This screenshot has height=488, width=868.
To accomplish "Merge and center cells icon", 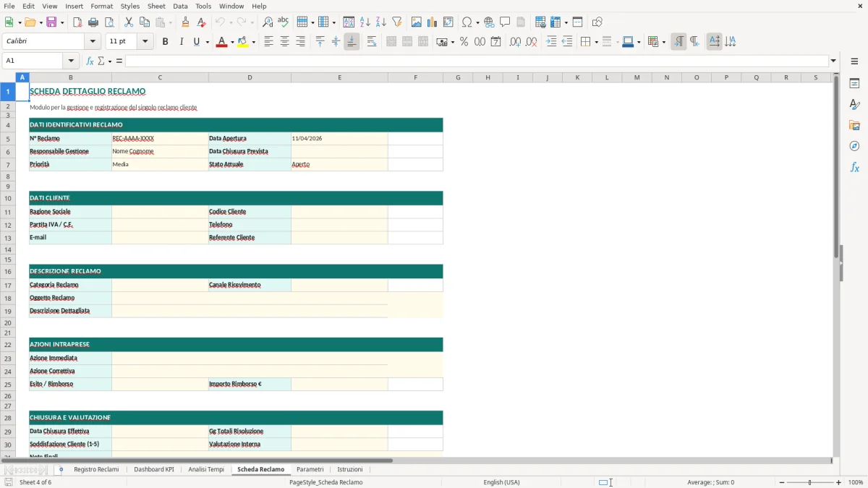I will 391,42.
